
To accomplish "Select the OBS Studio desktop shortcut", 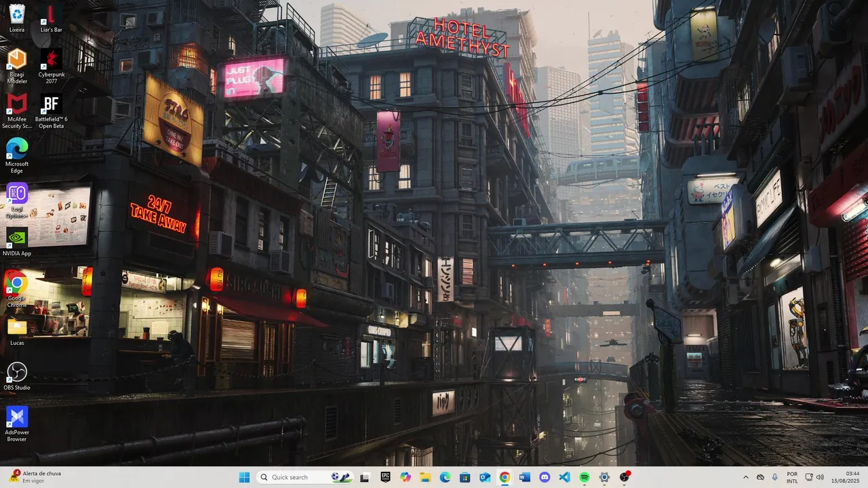I will (x=17, y=376).
